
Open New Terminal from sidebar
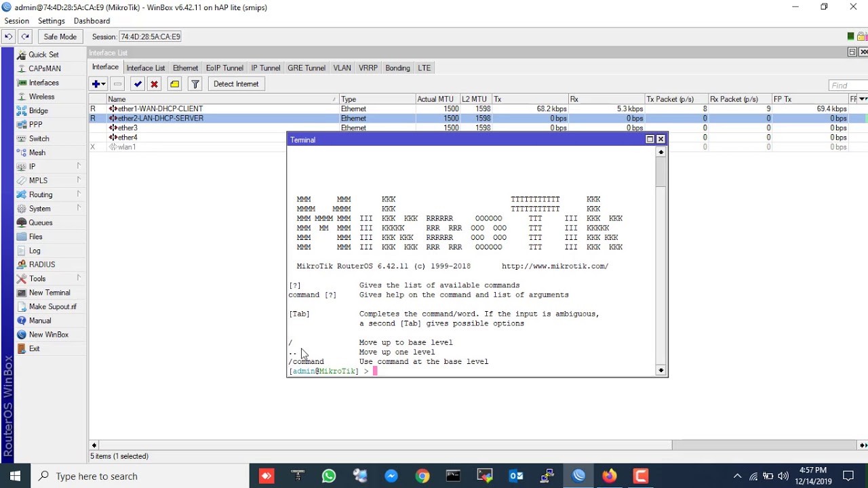tap(50, 293)
